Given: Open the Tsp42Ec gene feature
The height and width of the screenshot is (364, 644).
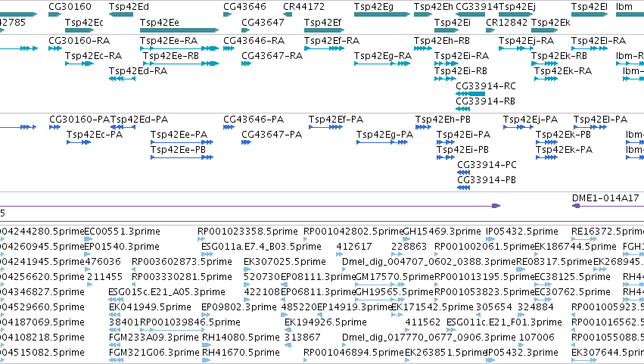Looking at the screenshot, I should pyautogui.click(x=79, y=30).
